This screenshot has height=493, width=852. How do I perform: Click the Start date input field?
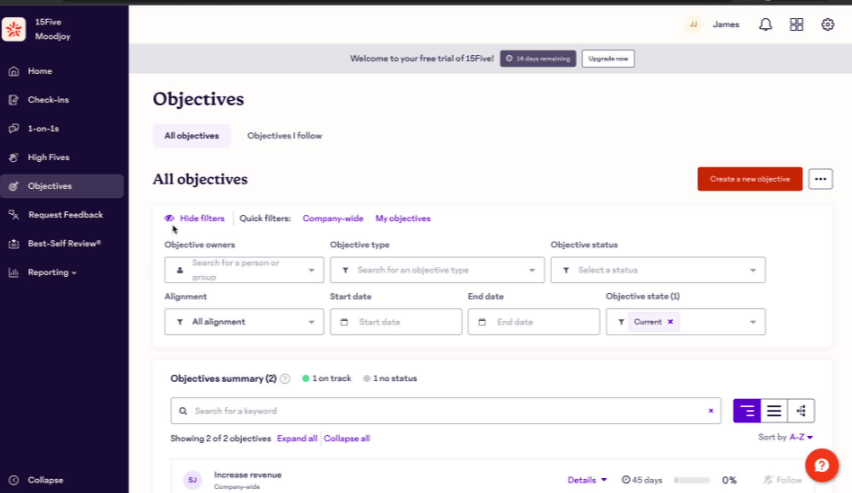396,322
